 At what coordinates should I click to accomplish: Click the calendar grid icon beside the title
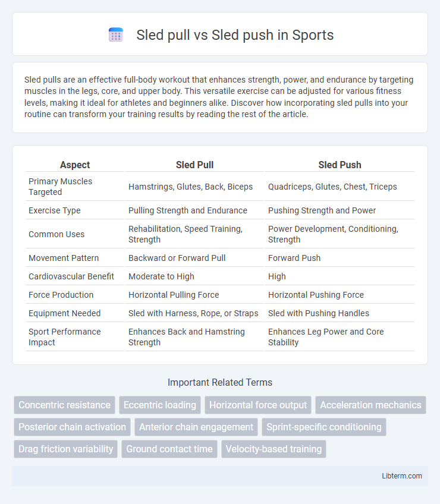pos(116,34)
